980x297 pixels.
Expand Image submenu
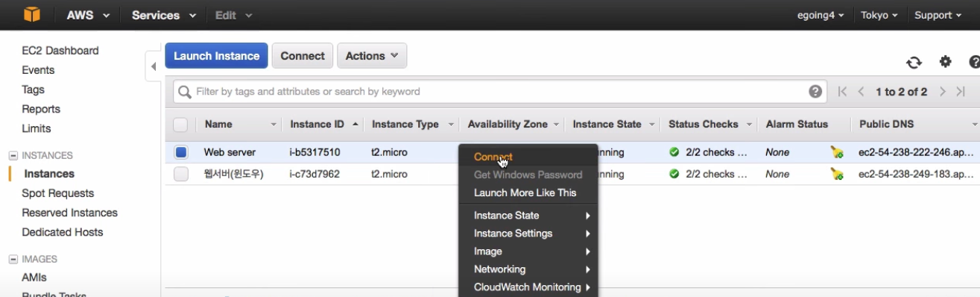tap(528, 251)
